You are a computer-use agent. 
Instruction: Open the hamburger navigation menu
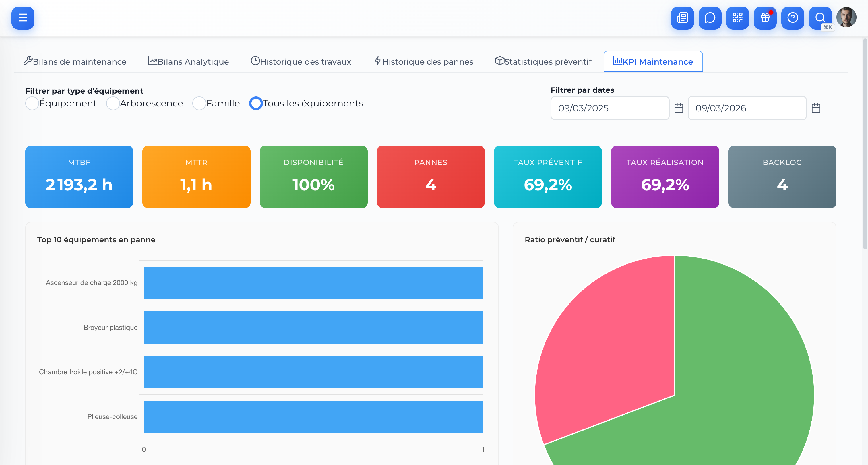coord(23,18)
